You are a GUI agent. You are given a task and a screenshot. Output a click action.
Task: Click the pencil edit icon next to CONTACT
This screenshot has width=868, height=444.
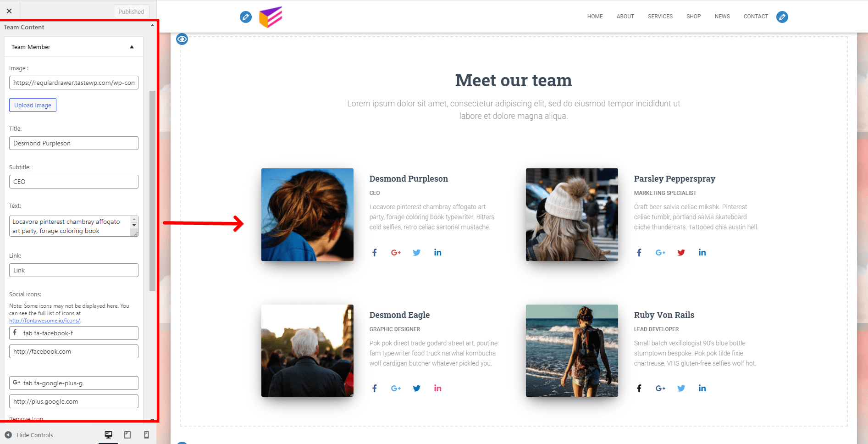coord(782,17)
